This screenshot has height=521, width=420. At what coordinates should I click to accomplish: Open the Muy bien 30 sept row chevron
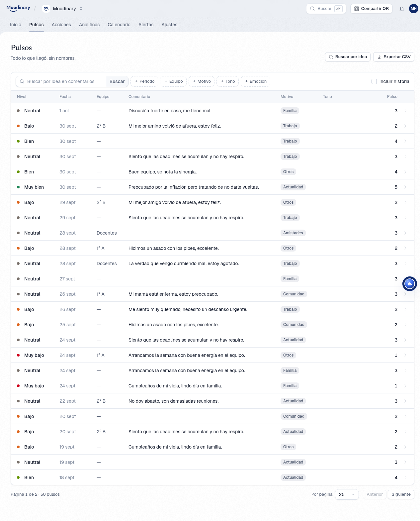pyautogui.click(x=405, y=187)
